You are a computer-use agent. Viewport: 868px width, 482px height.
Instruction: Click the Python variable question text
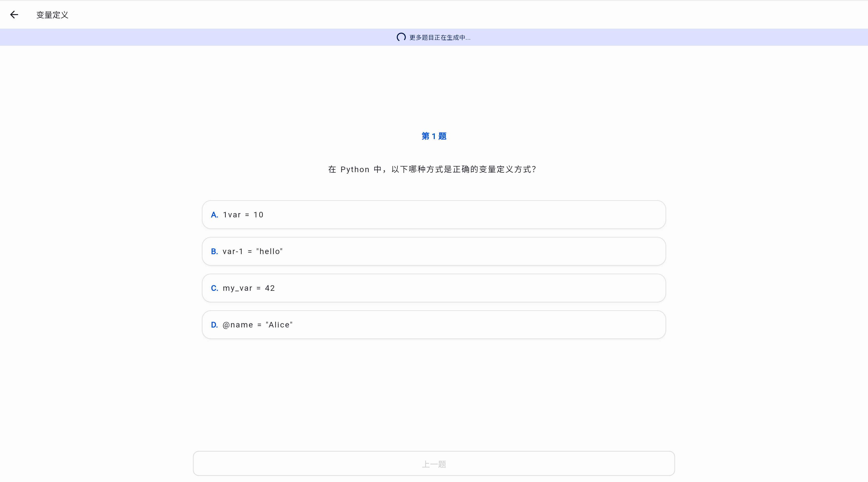point(432,169)
